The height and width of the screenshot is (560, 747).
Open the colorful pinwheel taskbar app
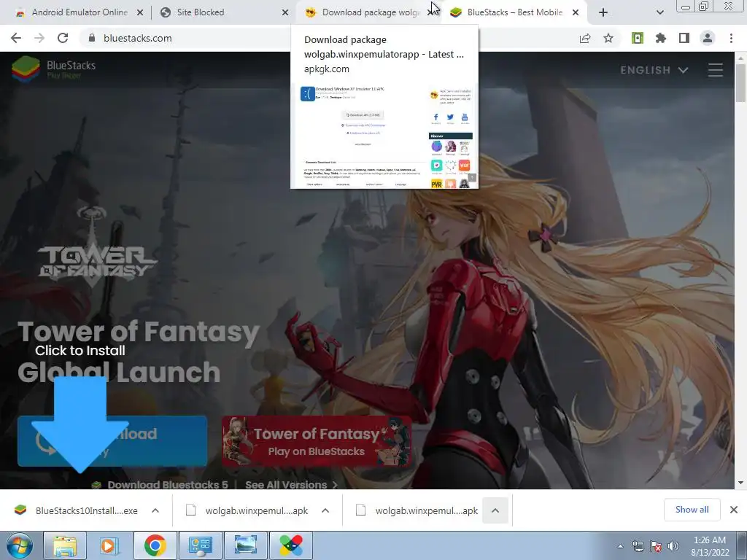(x=290, y=545)
